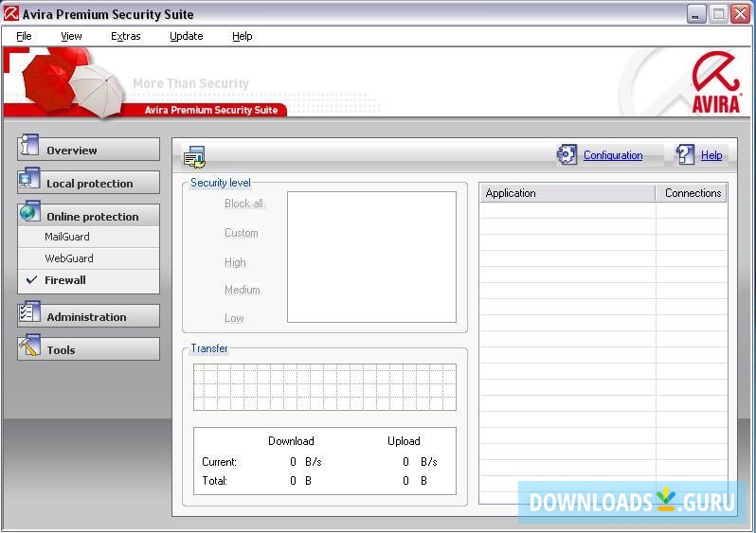Viewport: 756px width, 533px height.
Task: Expand the Administration section
Action: (89, 316)
